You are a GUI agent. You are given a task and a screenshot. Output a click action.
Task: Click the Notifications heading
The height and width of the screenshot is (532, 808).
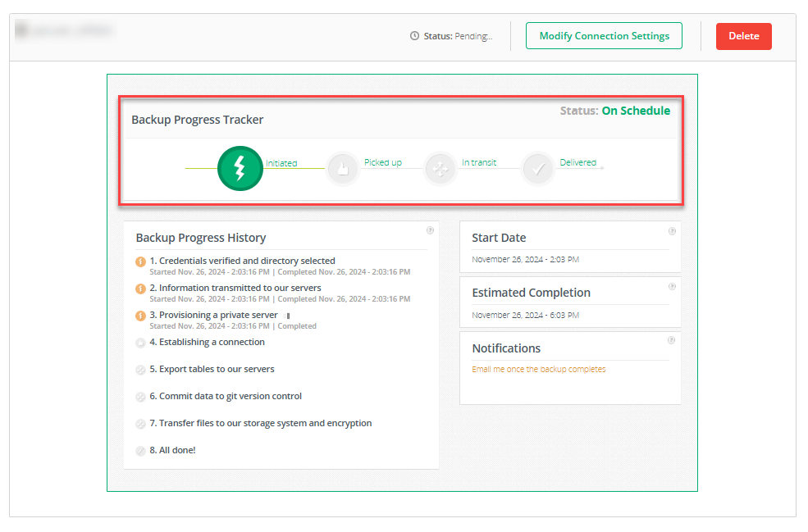click(506, 348)
